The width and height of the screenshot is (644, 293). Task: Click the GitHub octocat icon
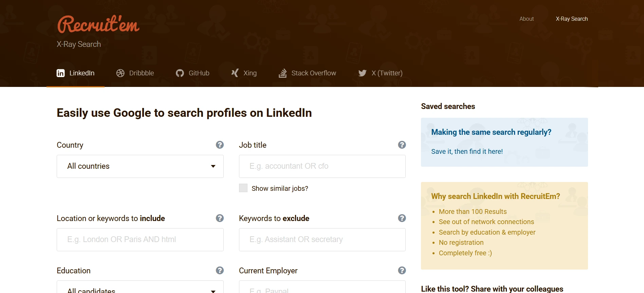point(180,73)
